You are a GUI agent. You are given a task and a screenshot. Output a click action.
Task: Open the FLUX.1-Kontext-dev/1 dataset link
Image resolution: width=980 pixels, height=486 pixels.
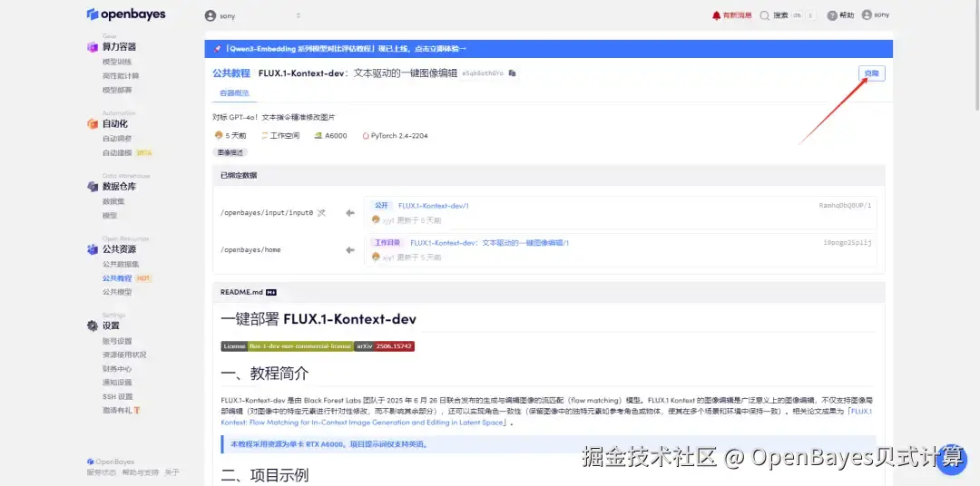click(433, 206)
